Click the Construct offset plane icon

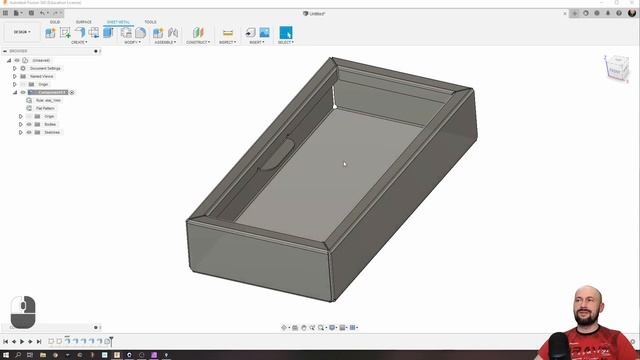(x=198, y=33)
